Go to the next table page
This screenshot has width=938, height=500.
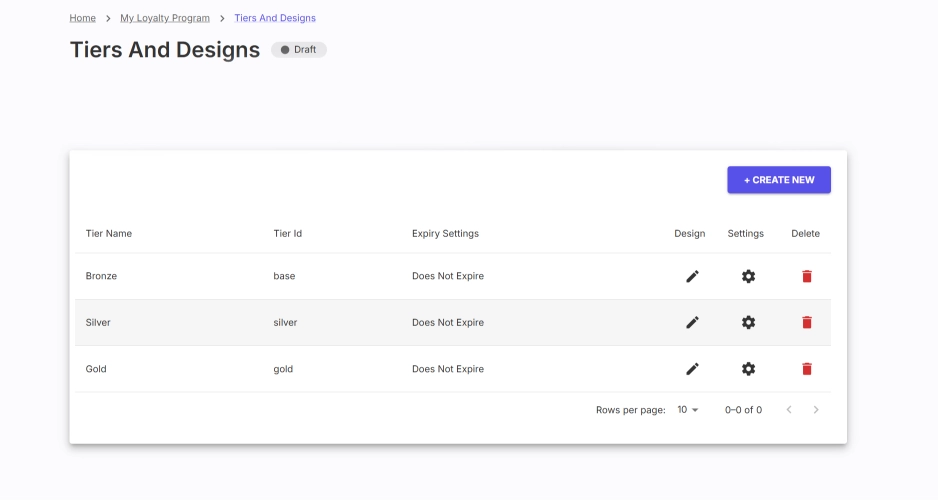pyautogui.click(x=816, y=410)
